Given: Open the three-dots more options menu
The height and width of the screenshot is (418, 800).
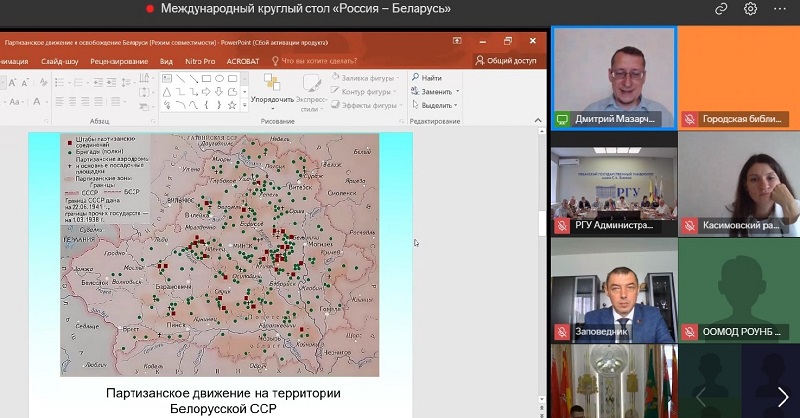Looking at the screenshot, I should coord(779,9).
